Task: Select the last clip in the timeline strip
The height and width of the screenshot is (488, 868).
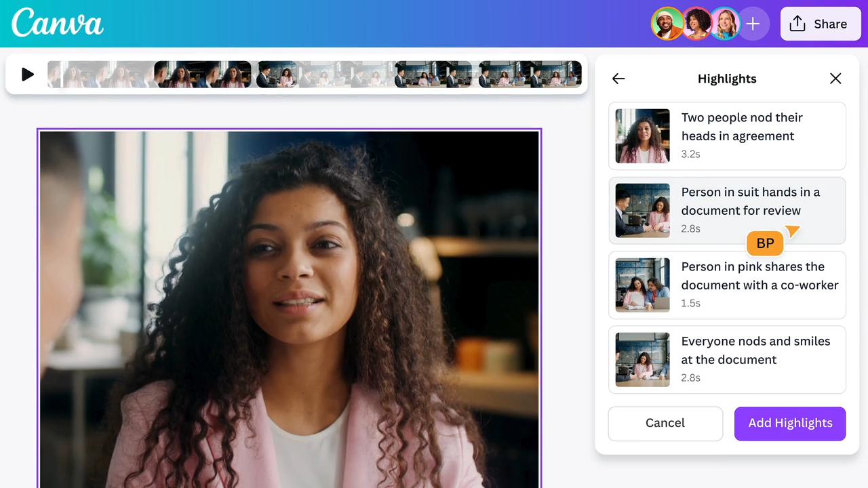Action: [530, 75]
